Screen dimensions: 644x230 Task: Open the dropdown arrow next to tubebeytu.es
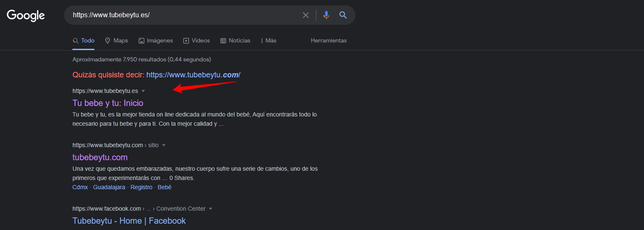143,91
